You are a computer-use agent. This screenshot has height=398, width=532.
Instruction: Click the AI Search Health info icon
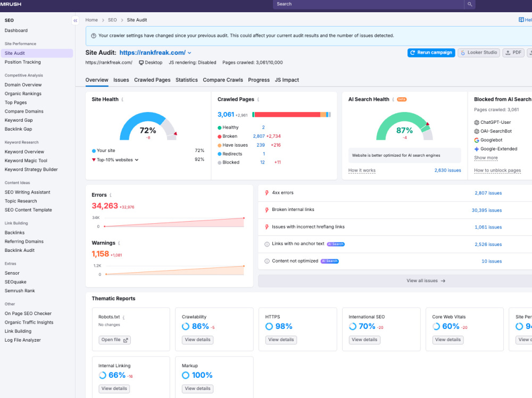pyautogui.click(x=393, y=99)
